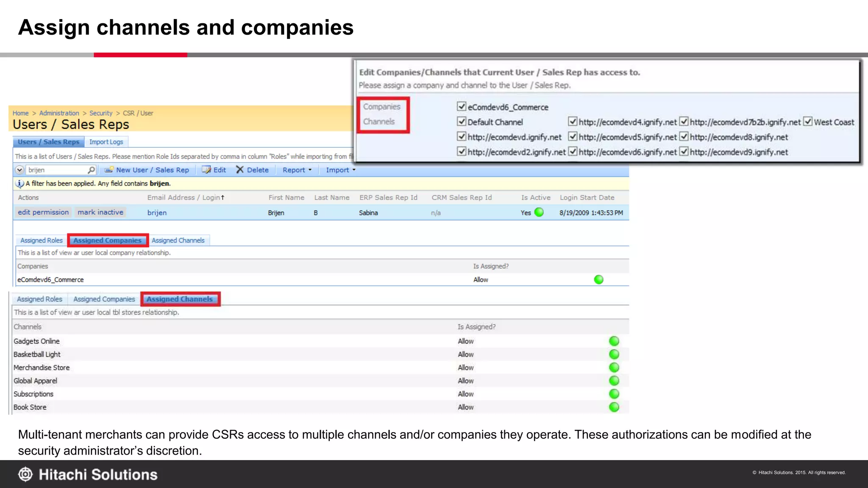868x488 pixels.
Task: Click the search magnifier icon in filter box
Action: tap(91, 170)
